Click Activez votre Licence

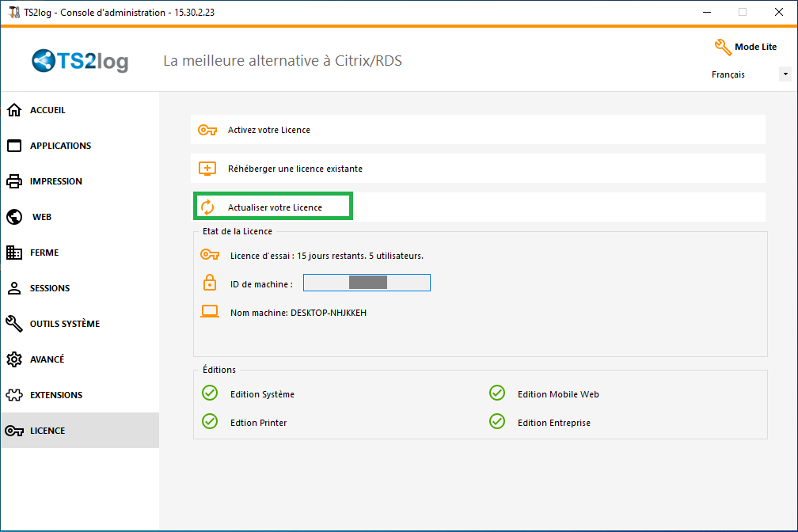coord(478,130)
